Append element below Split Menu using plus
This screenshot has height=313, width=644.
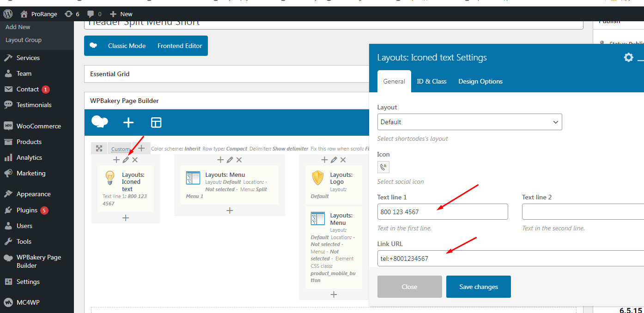(x=230, y=211)
